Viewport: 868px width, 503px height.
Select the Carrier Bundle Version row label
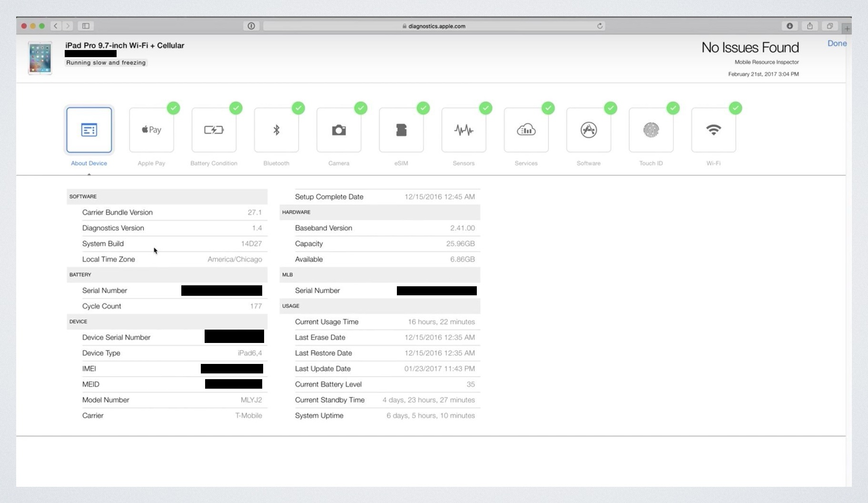point(118,212)
